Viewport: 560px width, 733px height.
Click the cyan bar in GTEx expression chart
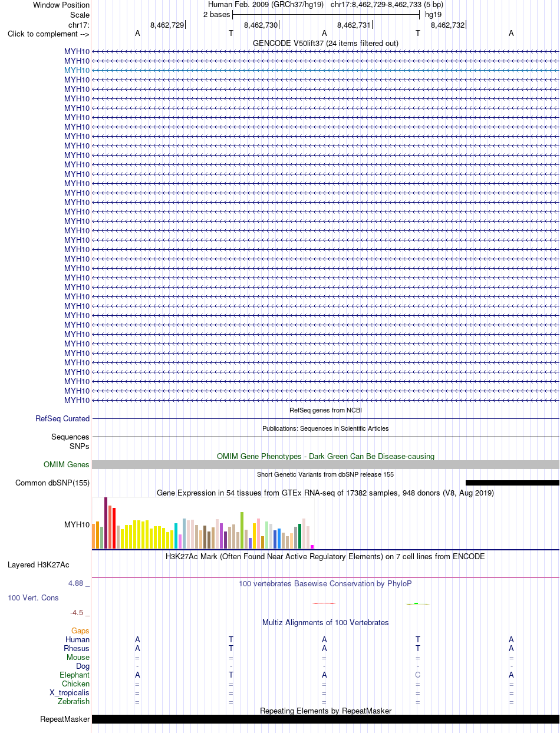176,536
